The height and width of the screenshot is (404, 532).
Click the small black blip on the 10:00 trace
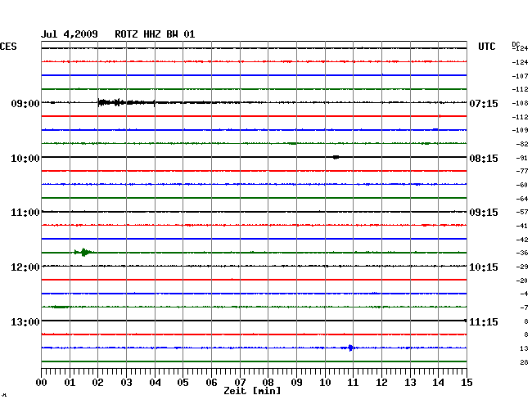[x=336, y=157]
